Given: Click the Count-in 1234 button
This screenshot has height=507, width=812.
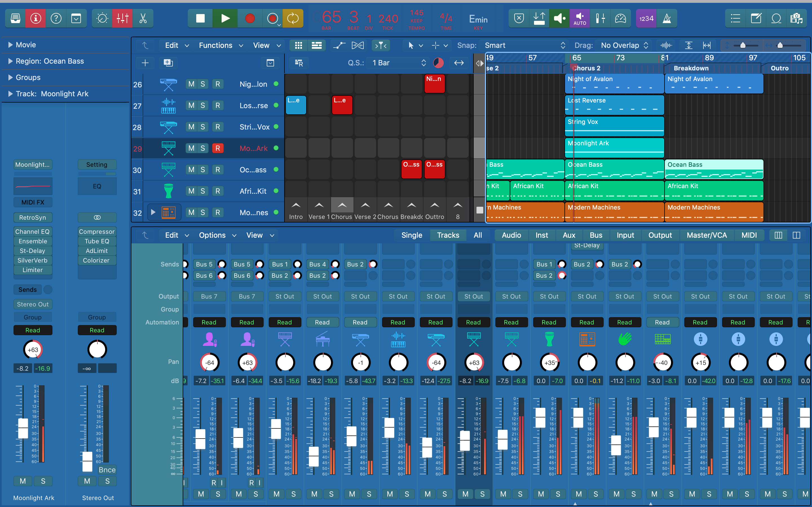Looking at the screenshot, I should click(646, 18).
